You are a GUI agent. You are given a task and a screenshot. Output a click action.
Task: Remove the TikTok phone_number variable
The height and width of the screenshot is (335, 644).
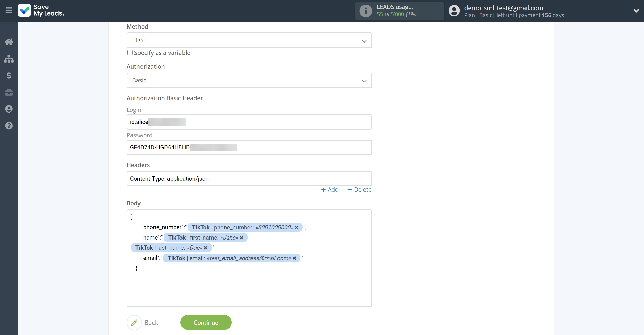[297, 227]
